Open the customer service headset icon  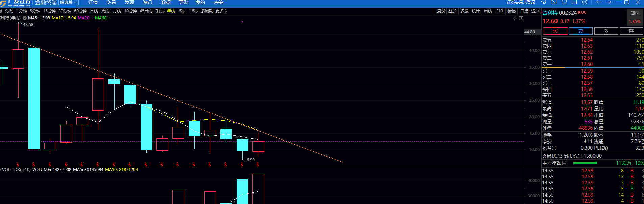point(544,2)
